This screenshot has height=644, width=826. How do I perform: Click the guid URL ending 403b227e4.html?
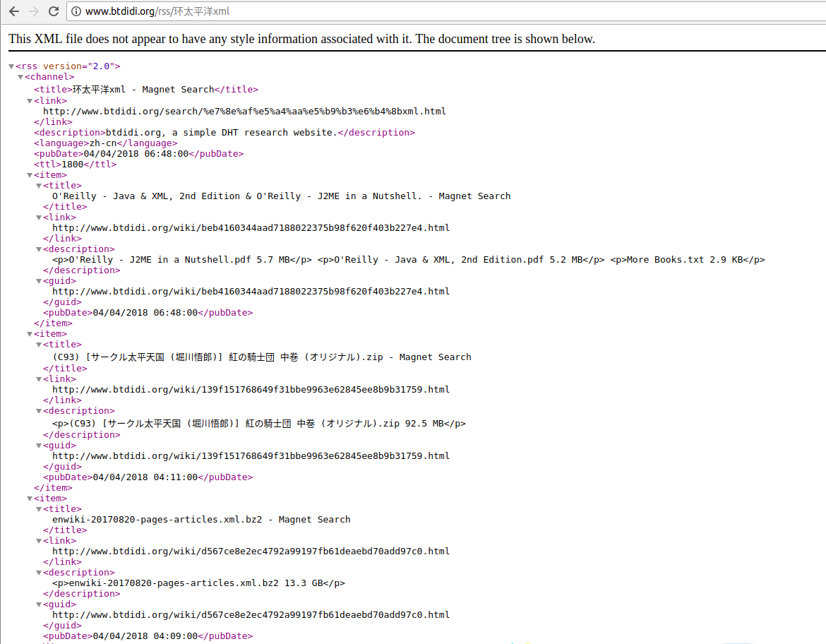tap(251, 292)
